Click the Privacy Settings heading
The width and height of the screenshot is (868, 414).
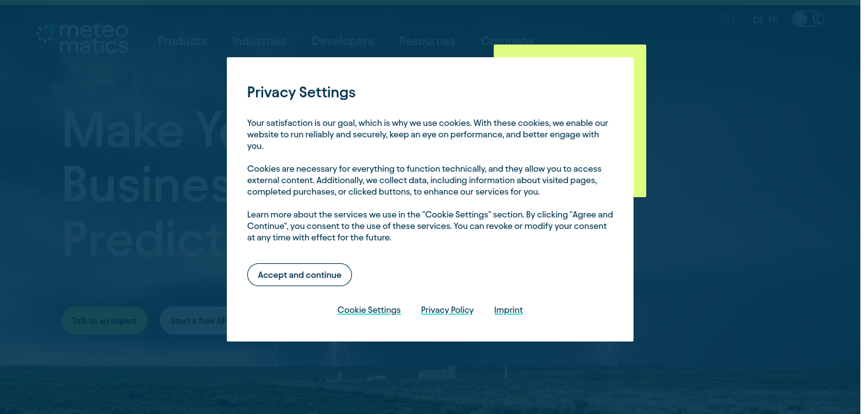click(301, 92)
